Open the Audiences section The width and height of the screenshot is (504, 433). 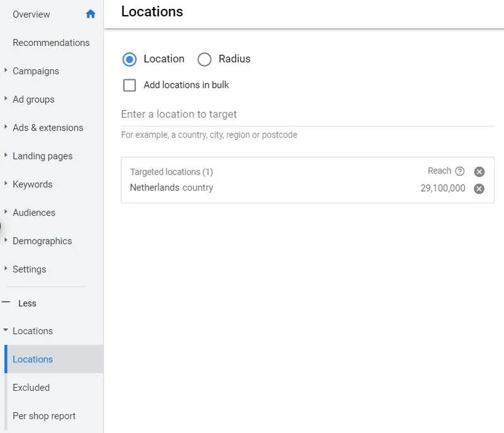34,212
